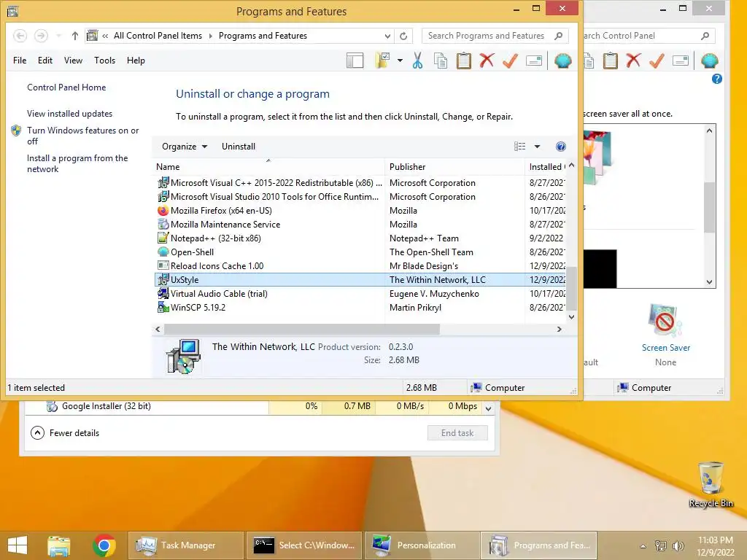
Task: Click the horizontal scrollbar of program list
Action: pyautogui.click(x=301, y=329)
